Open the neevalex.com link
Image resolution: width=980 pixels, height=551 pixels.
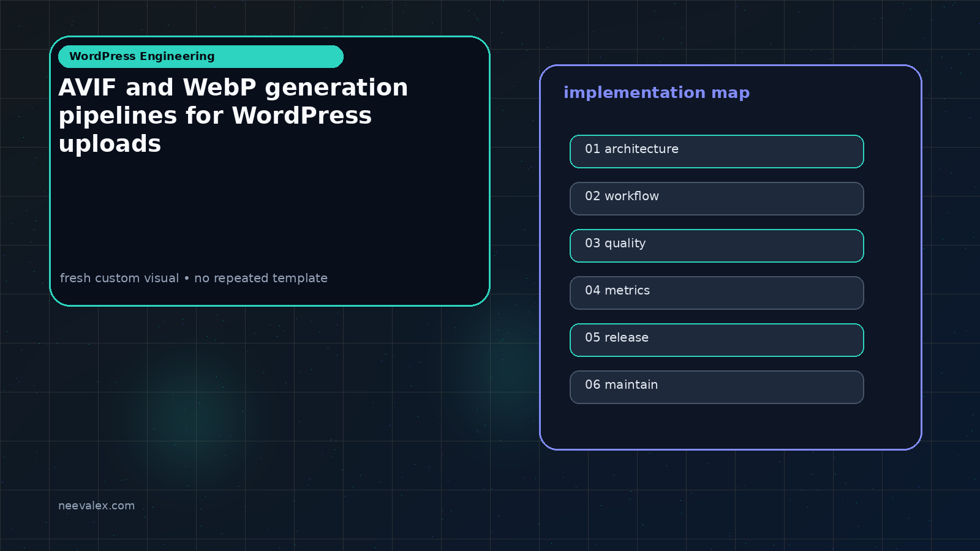click(96, 506)
